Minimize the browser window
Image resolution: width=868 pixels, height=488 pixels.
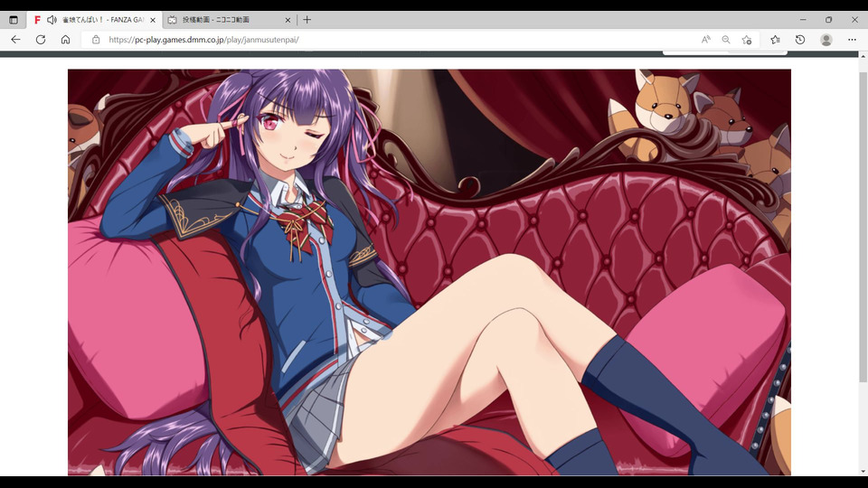pyautogui.click(x=803, y=20)
